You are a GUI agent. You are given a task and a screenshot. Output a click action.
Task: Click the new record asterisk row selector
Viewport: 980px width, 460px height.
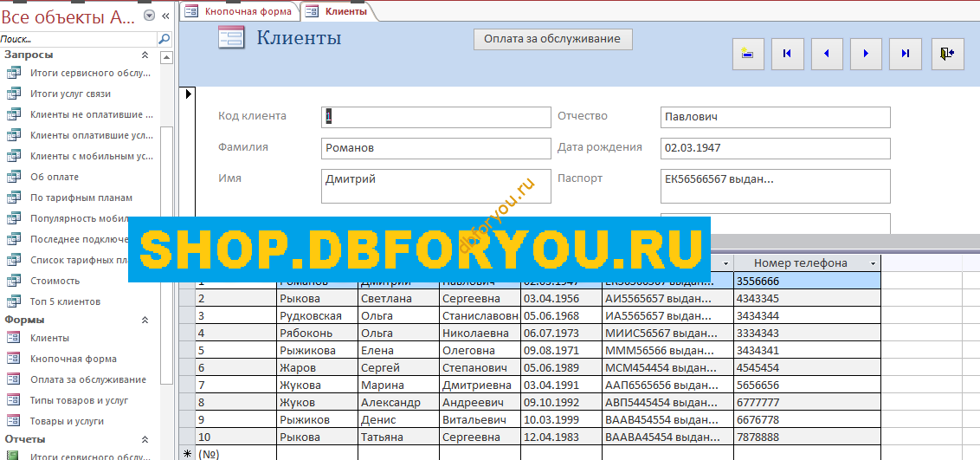click(x=187, y=453)
